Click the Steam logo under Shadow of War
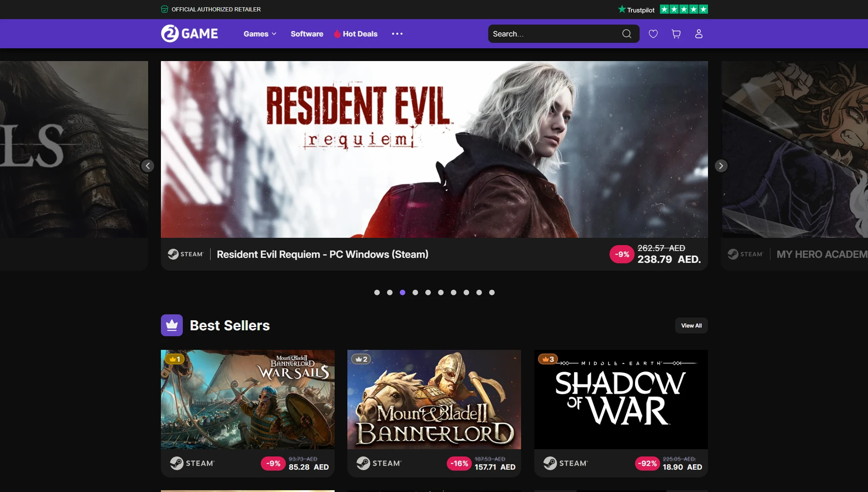 tap(565, 463)
